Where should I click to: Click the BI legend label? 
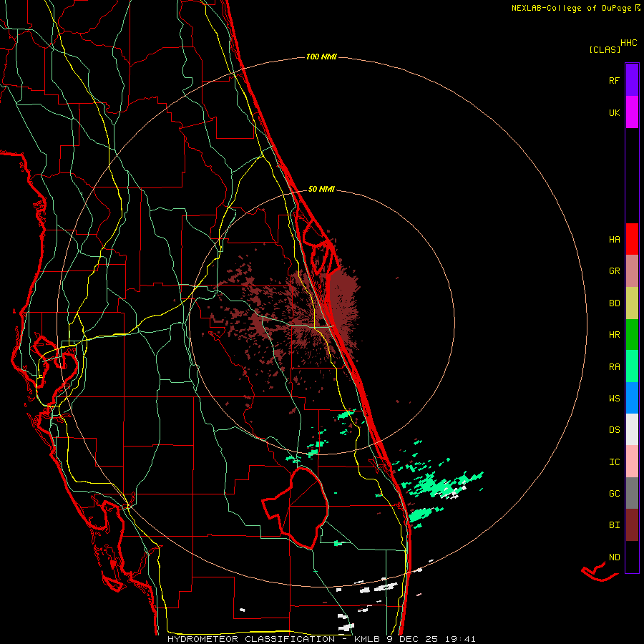[614, 525]
